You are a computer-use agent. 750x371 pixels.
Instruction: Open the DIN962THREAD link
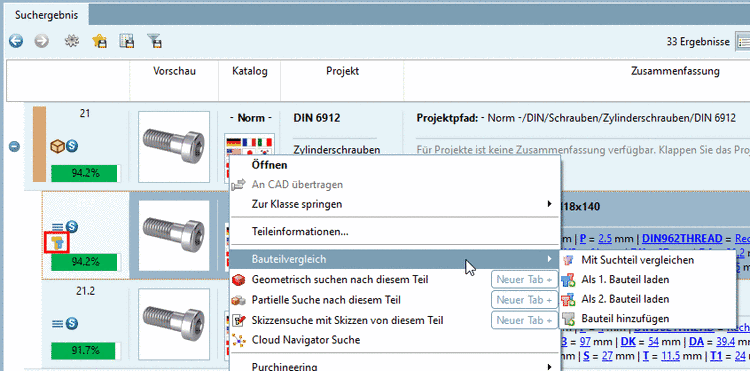pyautogui.click(x=682, y=238)
